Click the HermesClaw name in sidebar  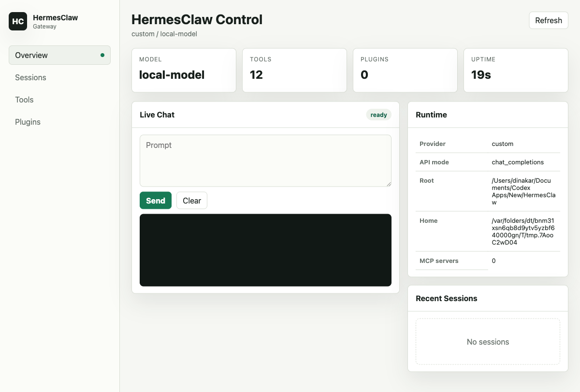(x=55, y=17)
